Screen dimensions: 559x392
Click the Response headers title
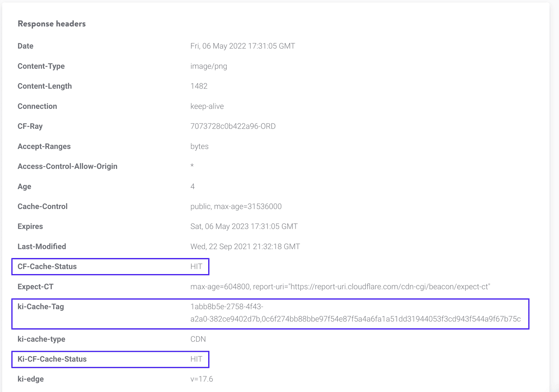click(52, 24)
